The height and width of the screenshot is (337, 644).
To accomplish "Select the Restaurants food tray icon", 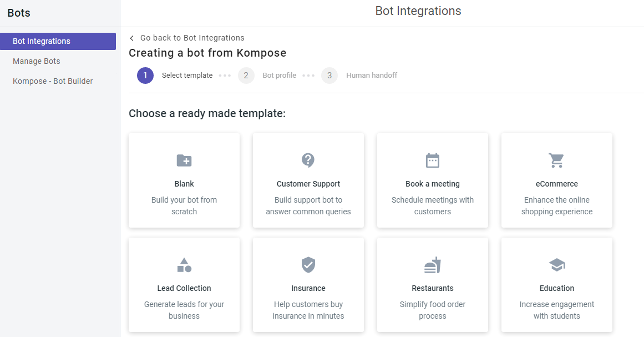I will (x=433, y=265).
